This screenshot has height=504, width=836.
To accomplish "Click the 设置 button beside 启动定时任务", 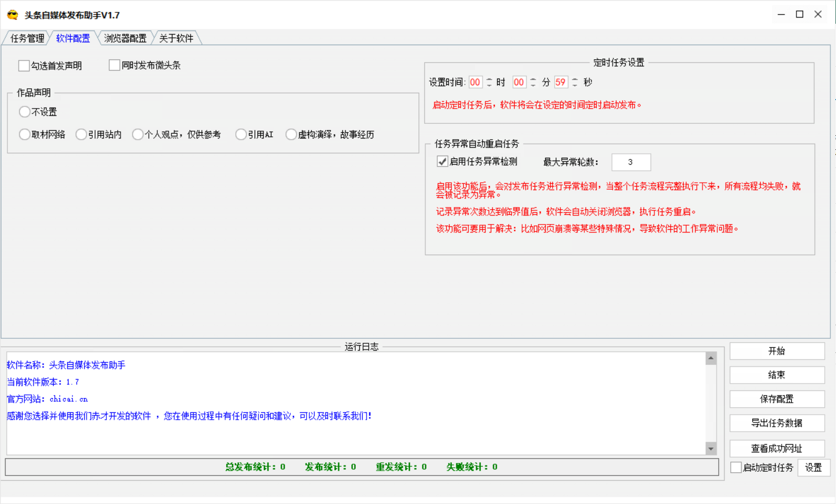I will click(813, 467).
